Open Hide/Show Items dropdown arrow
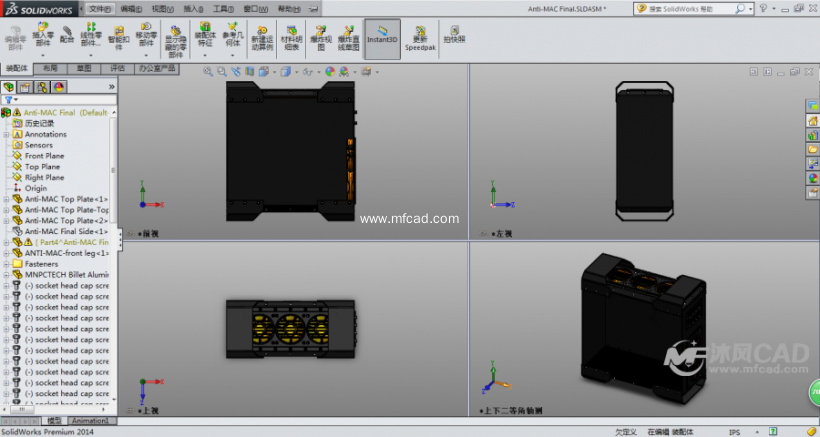This screenshot has height=437, width=820. [x=318, y=72]
